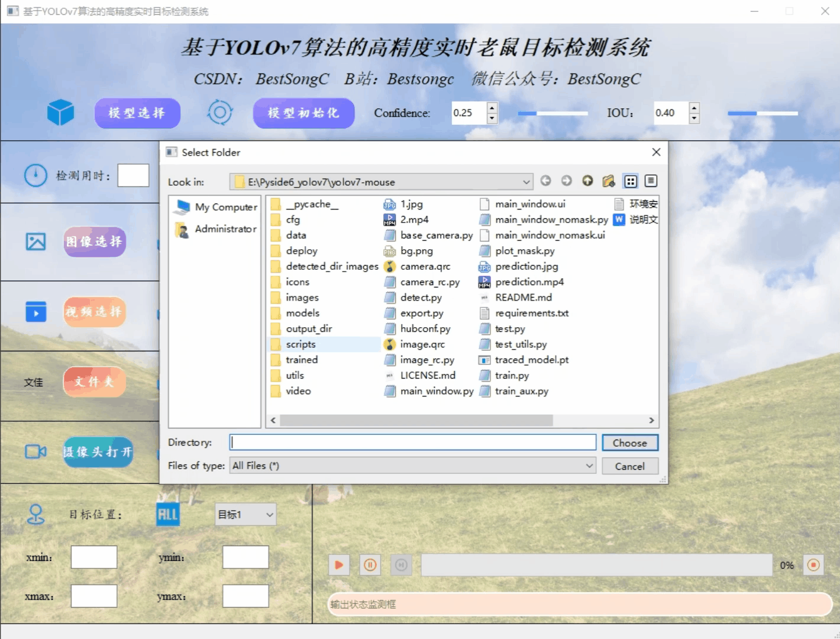840x639 pixels.
Task: Click the blue ALL icon
Action: pos(167,514)
